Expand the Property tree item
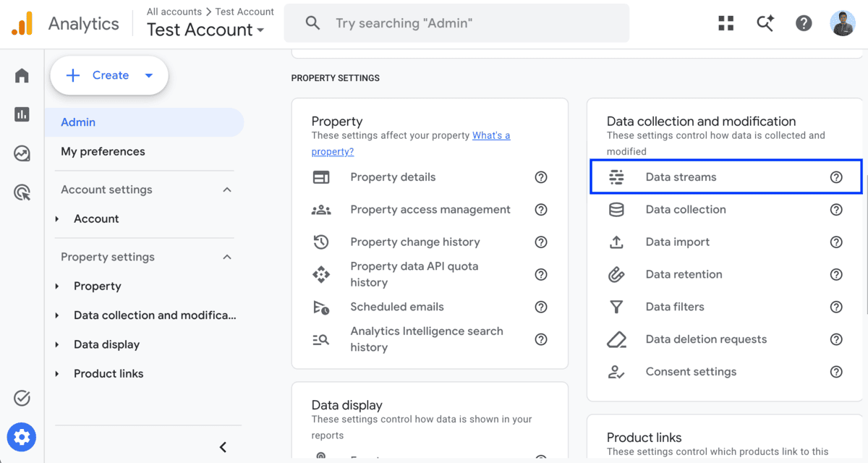 point(57,286)
